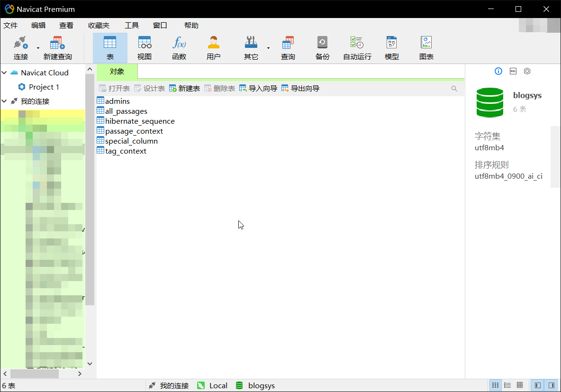561x392 pixels.
Task: Open the 视图 views toolbar icon
Action: click(x=145, y=47)
